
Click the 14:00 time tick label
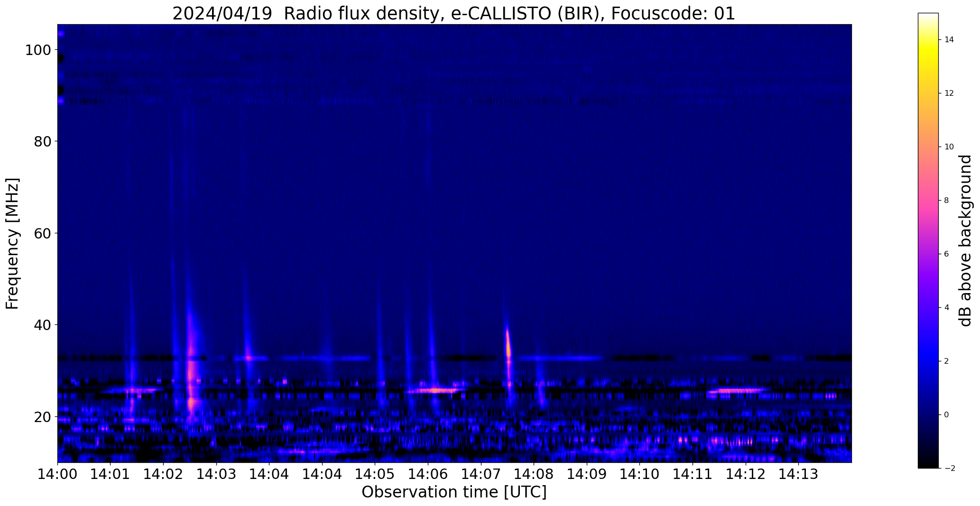coord(57,474)
